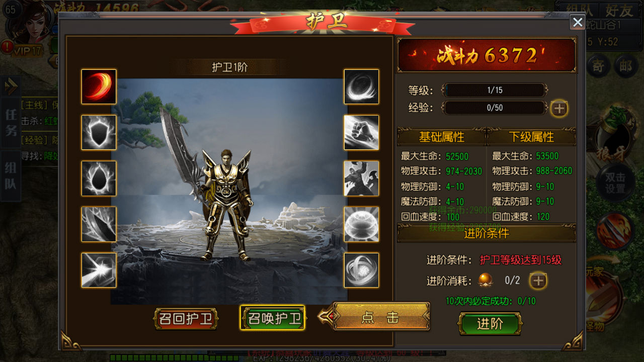This screenshot has width=644, height=362.
Task: Add advancement material with plus button
Action: coord(538,281)
